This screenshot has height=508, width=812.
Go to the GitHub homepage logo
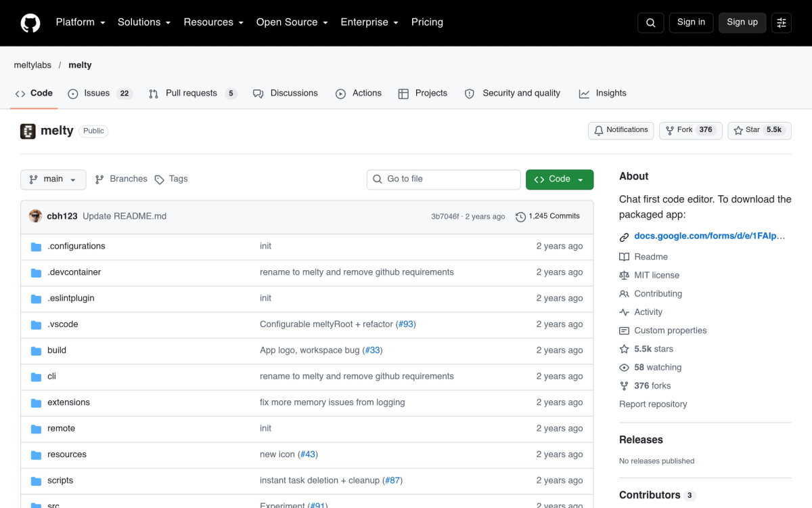[30, 23]
